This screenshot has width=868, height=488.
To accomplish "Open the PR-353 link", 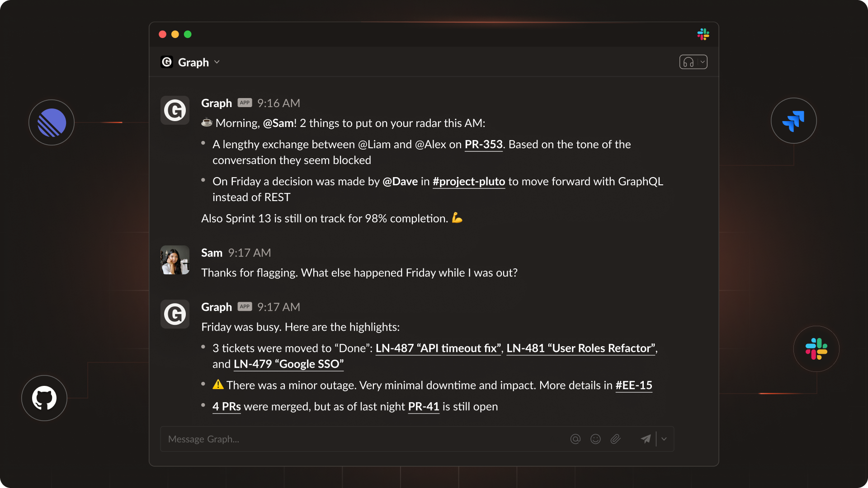I will (483, 145).
